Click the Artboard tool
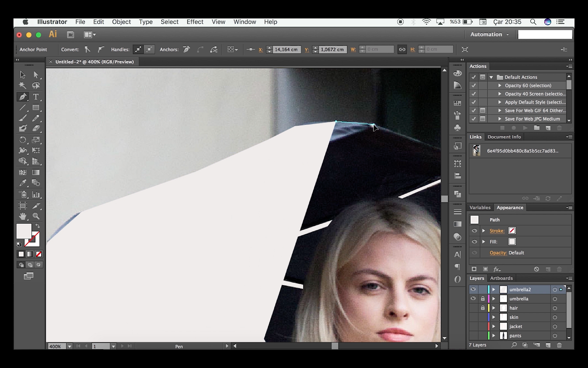This screenshot has height=368, width=588. point(23,206)
